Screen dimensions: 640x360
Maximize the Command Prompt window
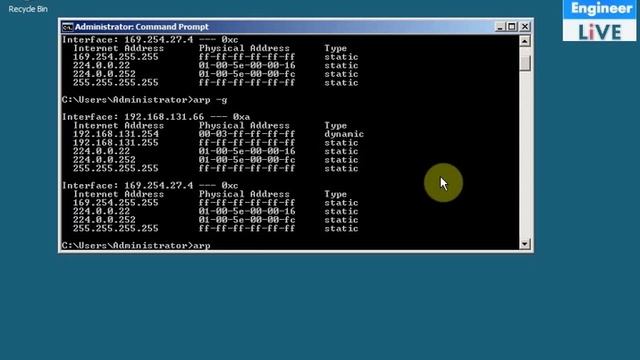point(512,27)
